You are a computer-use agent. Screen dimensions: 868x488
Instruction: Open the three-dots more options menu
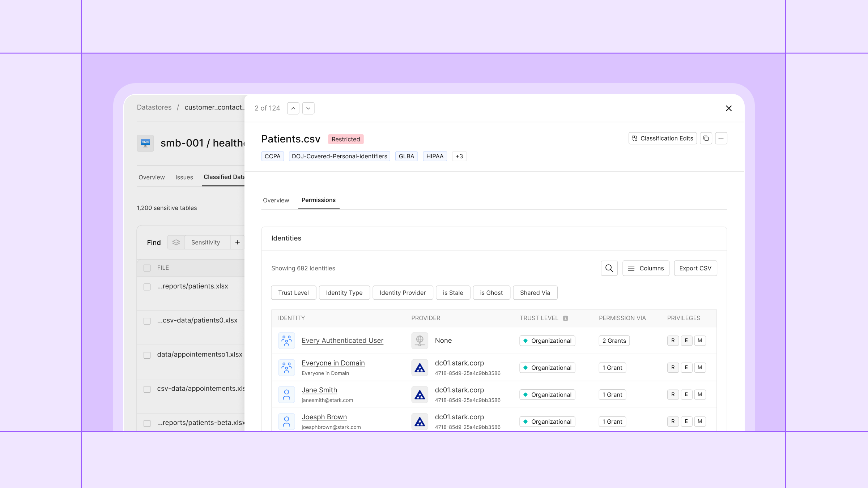point(721,138)
